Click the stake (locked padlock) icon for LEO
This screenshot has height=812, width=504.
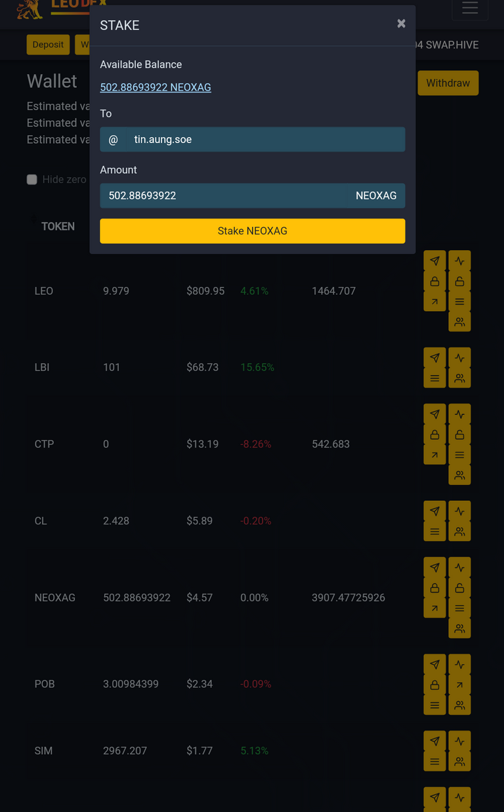point(434,281)
